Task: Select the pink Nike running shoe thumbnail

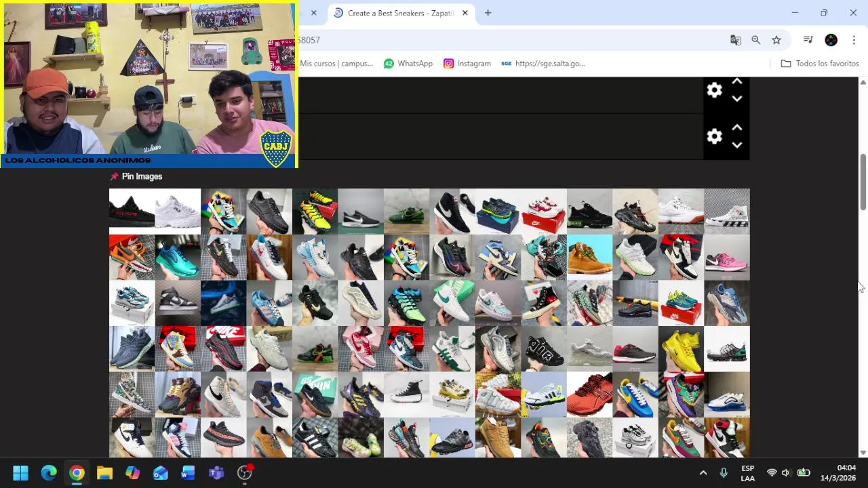Action: [727, 258]
